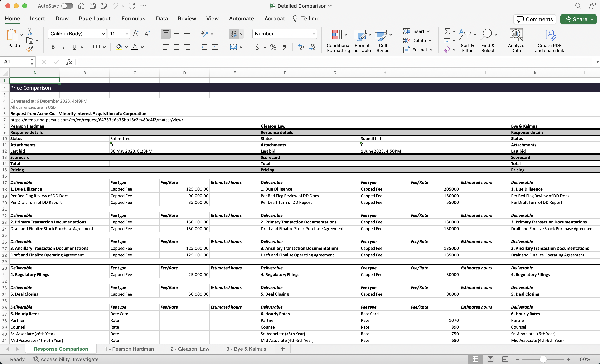This screenshot has height=364, width=600.
Task: Click Insert cells button
Action: [x=416, y=31]
